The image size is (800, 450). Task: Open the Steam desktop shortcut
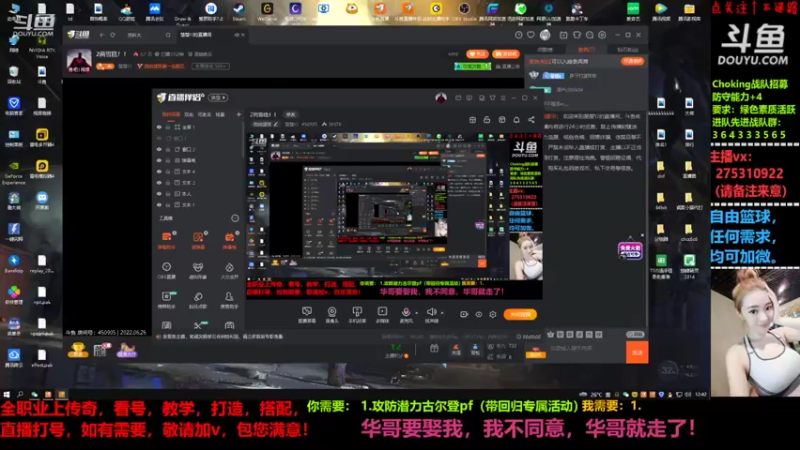point(239,12)
